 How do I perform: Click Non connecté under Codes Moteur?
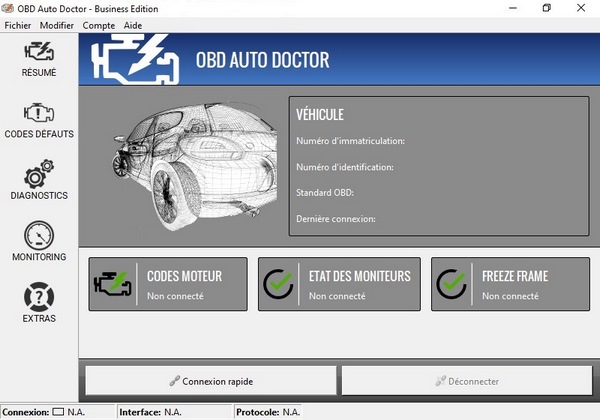pos(175,296)
